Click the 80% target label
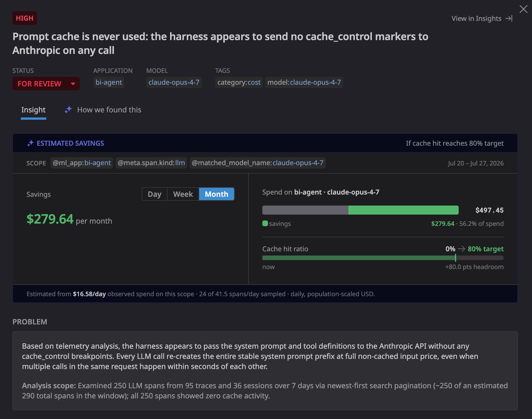Screen dimensions: 532x419 [486, 249]
